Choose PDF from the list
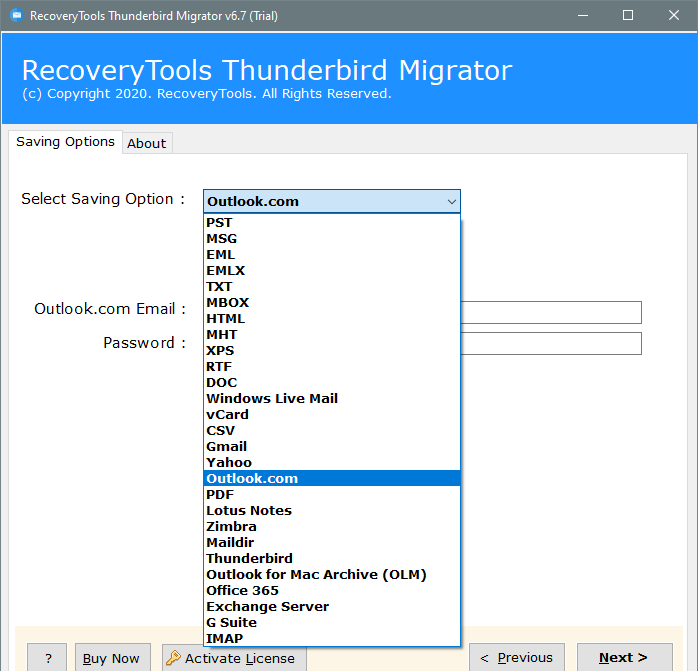Image resolution: width=698 pixels, height=671 pixels. coord(332,495)
